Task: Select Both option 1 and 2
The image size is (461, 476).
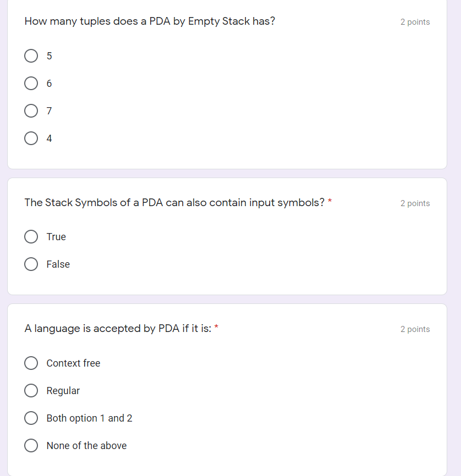Action: click(31, 418)
